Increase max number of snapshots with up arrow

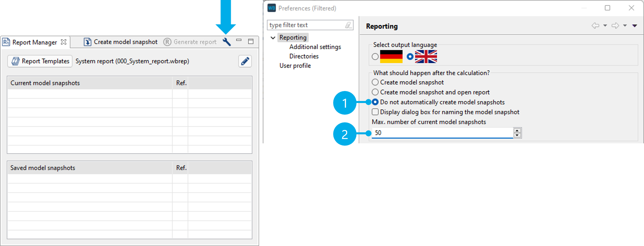517,130
